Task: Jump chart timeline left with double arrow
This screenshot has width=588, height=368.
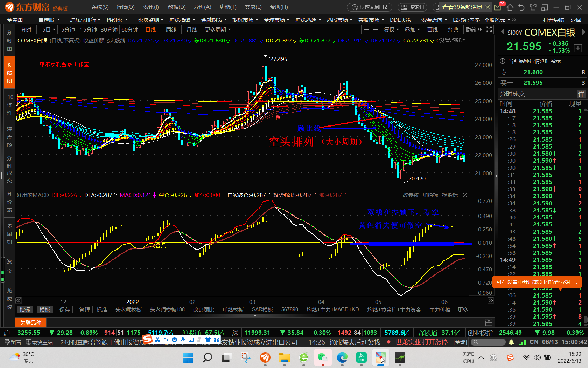Action: (19, 301)
